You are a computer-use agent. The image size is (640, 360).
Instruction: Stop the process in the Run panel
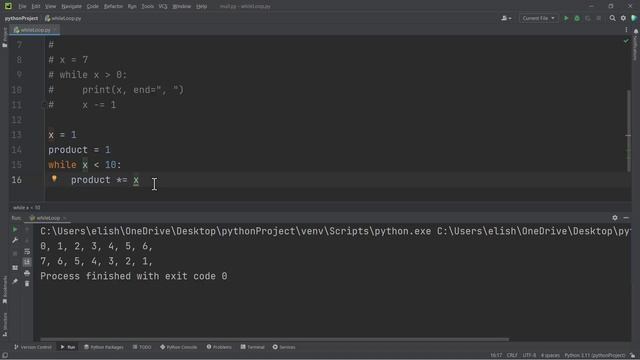point(15,253)
